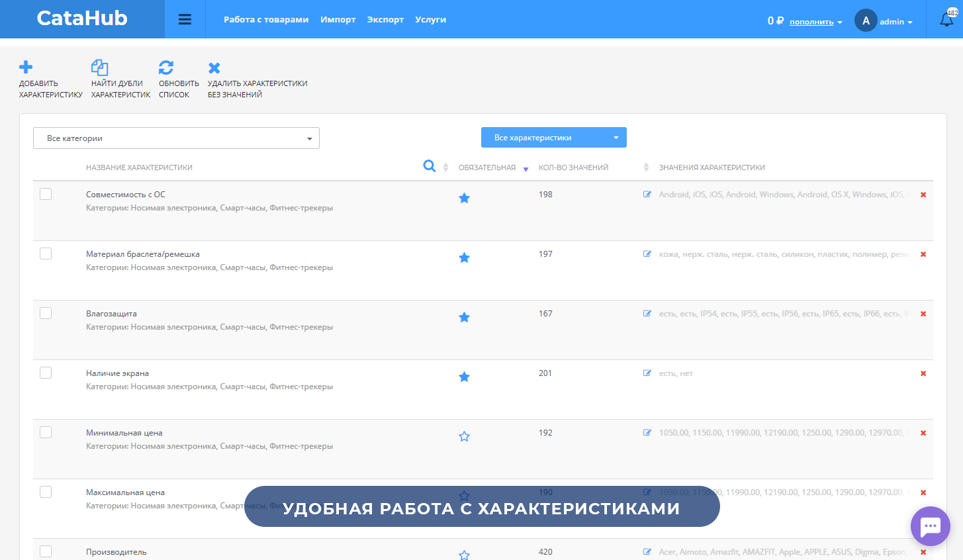
Task: Delete the Максимальная цена row
Action: [923, 492]
